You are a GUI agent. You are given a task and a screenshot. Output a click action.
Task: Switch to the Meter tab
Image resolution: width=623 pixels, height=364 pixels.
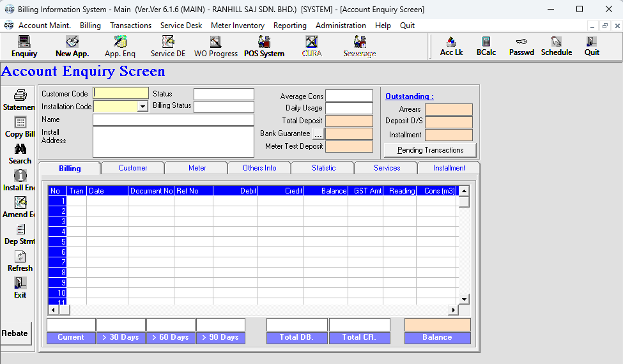(x=197, y=168)
